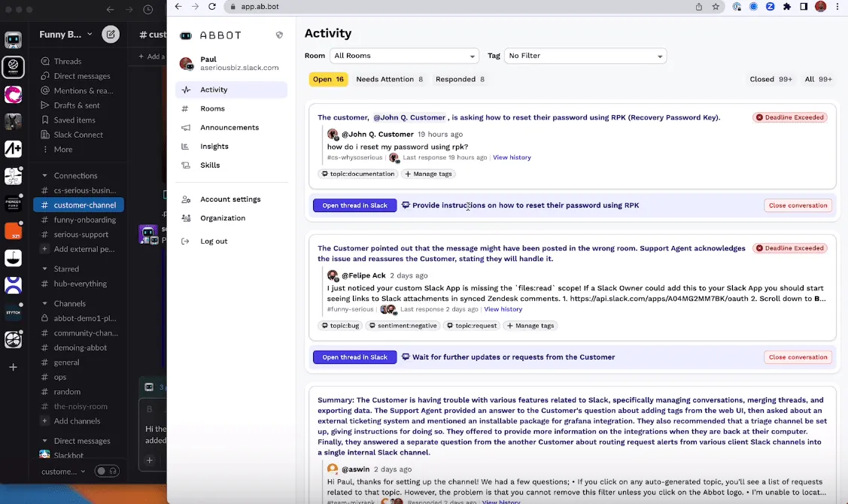Open Account settings in Abbot sidebar

click(231, 199)
